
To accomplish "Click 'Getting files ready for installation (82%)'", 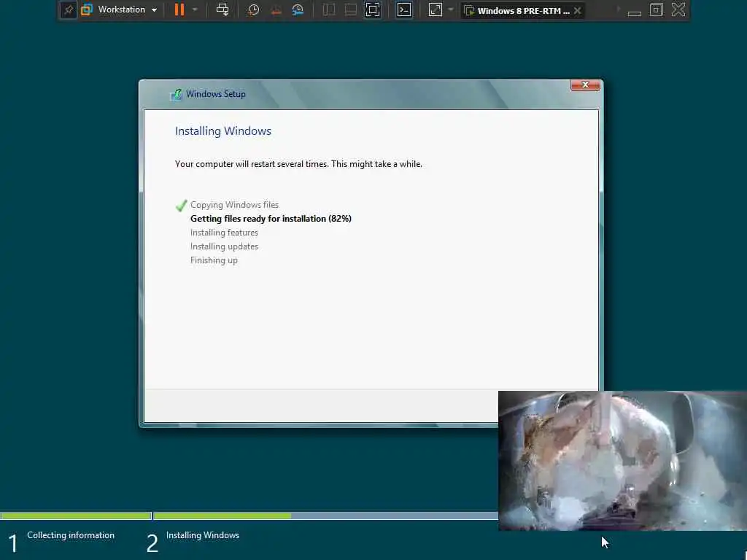I will 271,219.
